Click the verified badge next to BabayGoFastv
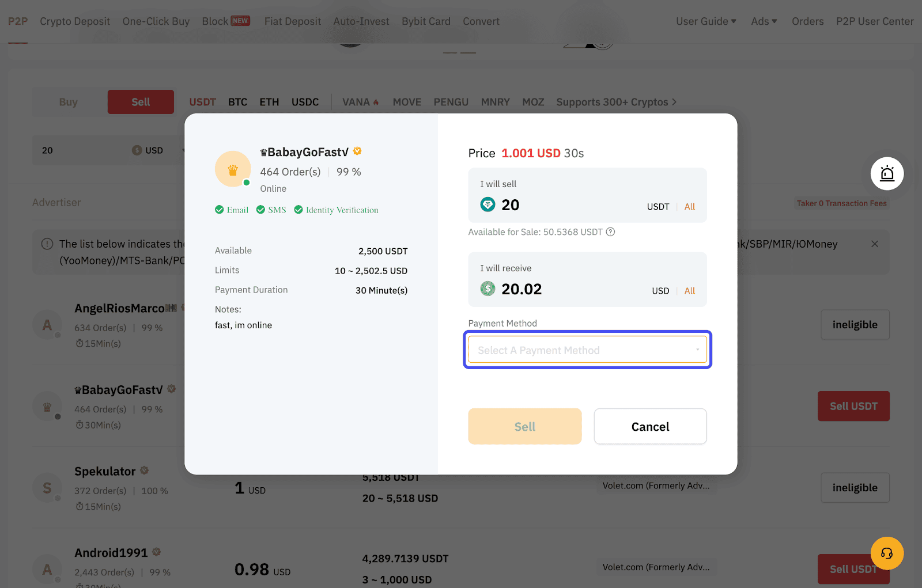922x588 pixels. tap(357, 150)
